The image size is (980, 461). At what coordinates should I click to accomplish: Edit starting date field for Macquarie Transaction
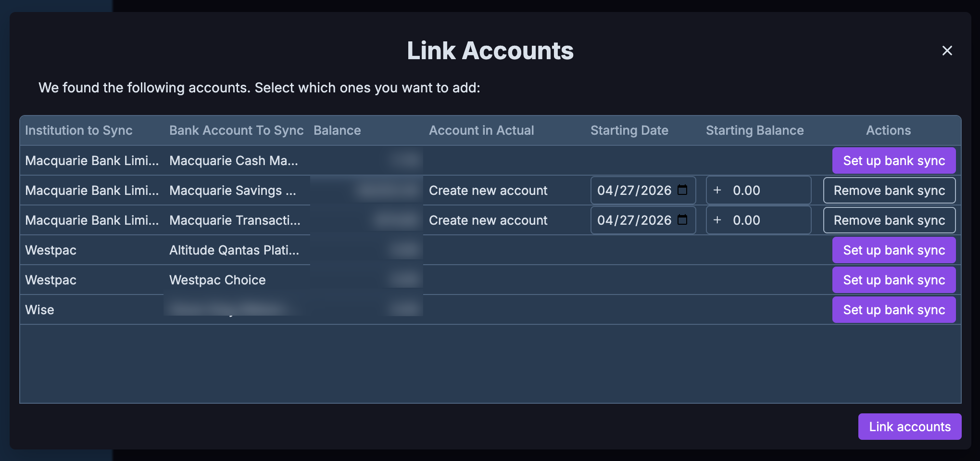point(643,220)
